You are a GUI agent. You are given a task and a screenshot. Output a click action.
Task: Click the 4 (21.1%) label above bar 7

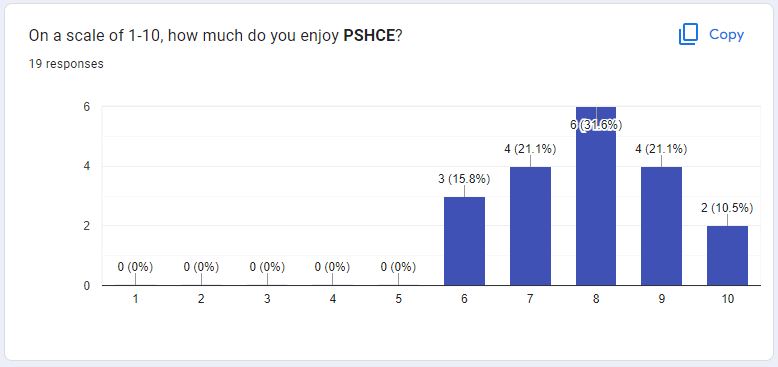pos(530,149)
